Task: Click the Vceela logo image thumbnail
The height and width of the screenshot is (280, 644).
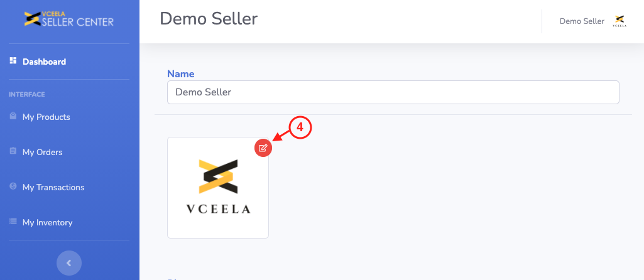Action: pos(218,188)
